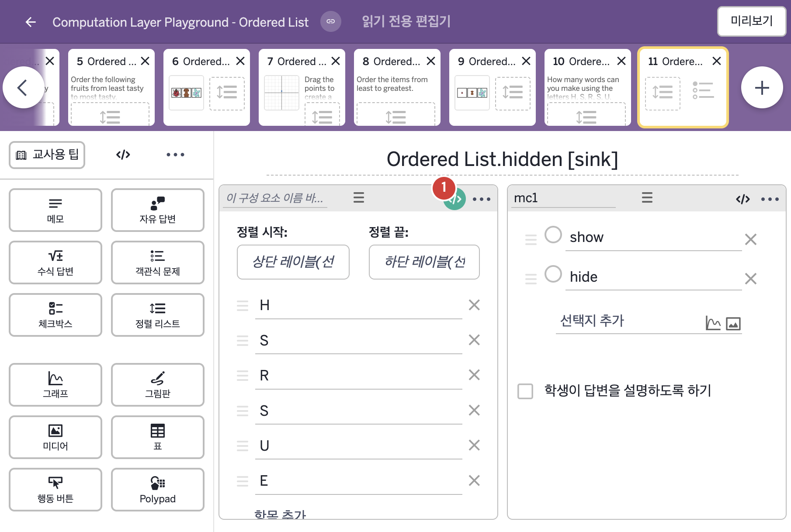This screenshot has width=791, height=532.
Task: Remove list item U
Action: 474,445
